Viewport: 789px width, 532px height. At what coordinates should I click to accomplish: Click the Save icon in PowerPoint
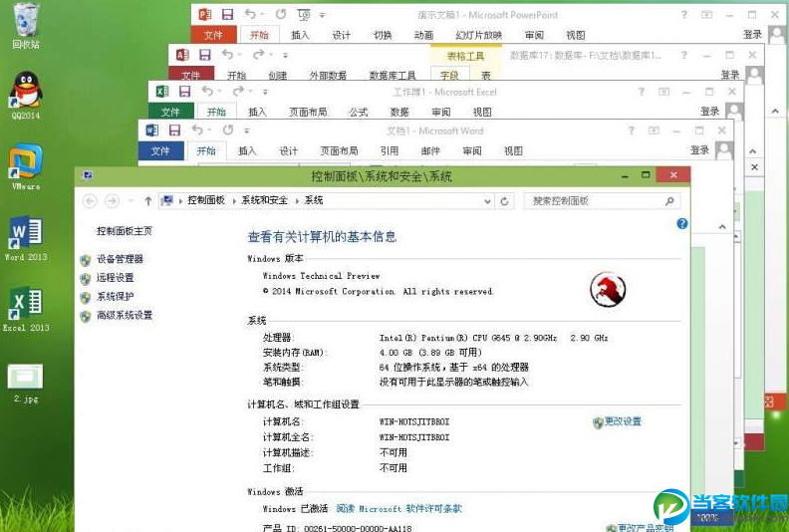pos(227,15)
